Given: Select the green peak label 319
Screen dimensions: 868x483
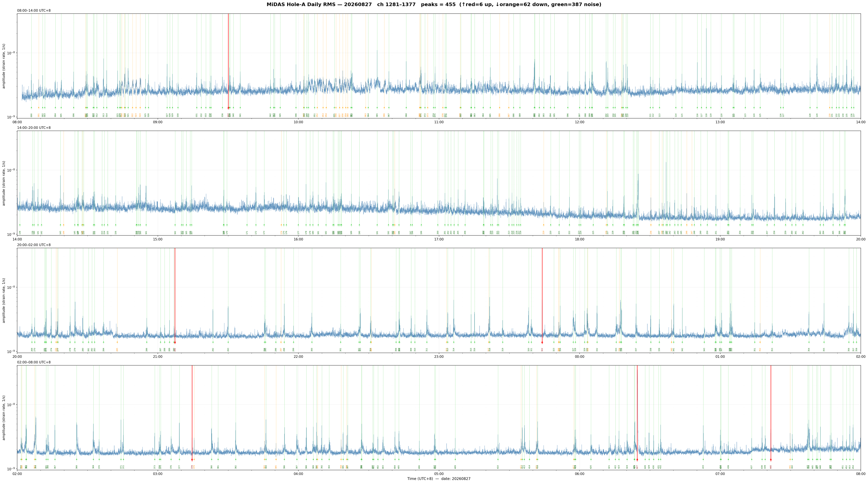Looking at the screenshot, I should (503, 350).
